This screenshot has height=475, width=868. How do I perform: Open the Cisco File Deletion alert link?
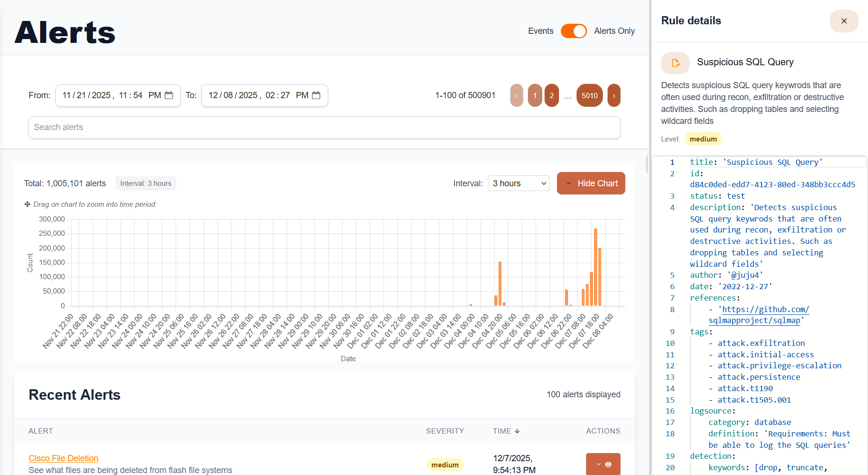[63, 458]
